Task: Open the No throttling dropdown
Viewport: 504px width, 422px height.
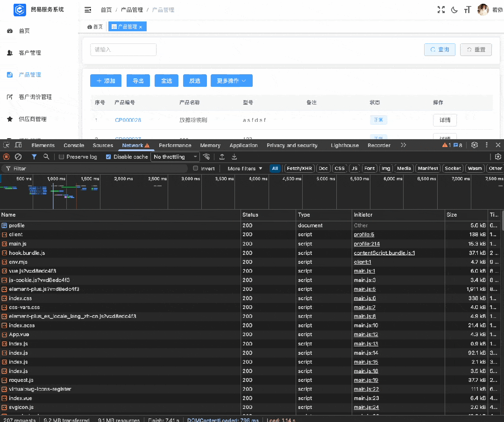Action: click(175, 157)
